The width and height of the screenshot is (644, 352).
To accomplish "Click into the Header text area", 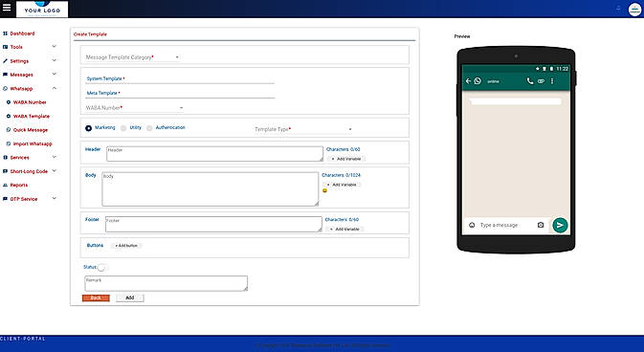I will coord(214,154).
